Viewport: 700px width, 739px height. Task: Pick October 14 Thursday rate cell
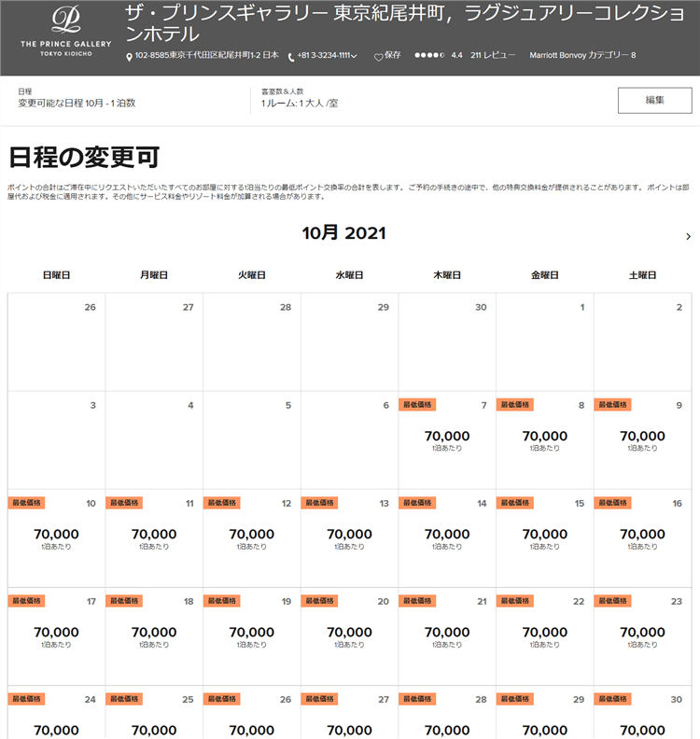click(447, 537)
